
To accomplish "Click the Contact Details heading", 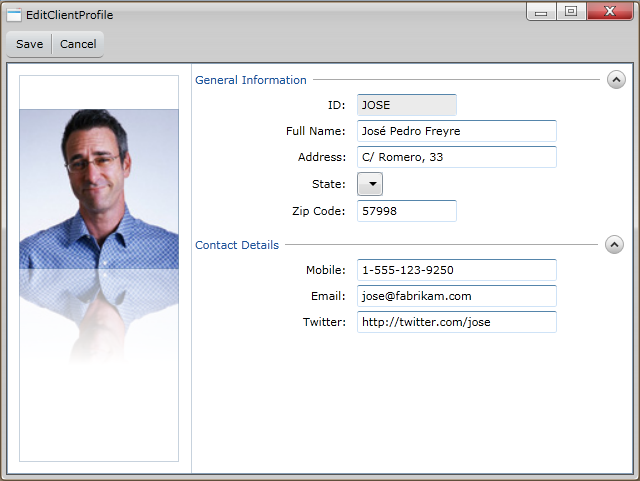I will point(237,245).
